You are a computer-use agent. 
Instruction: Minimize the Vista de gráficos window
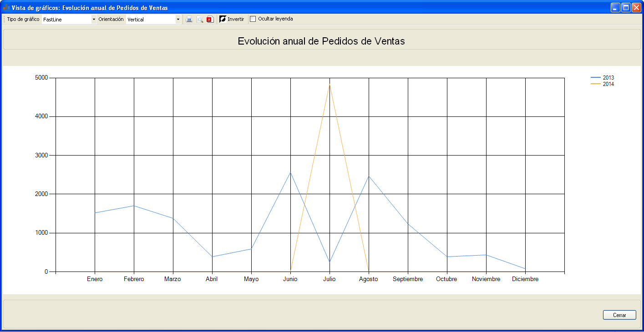click(x=615, y=7)
